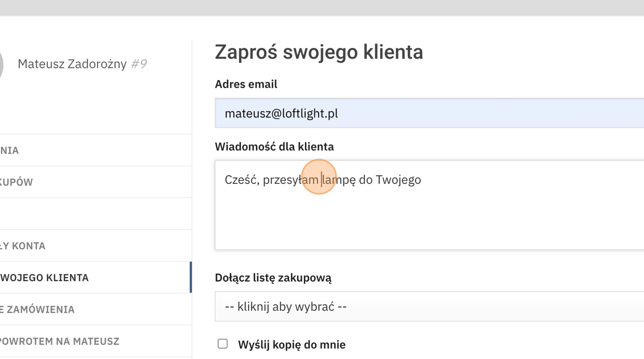
Task: Click the 'Zaproś swojego klienta' heading
Action: coord(318,52)
